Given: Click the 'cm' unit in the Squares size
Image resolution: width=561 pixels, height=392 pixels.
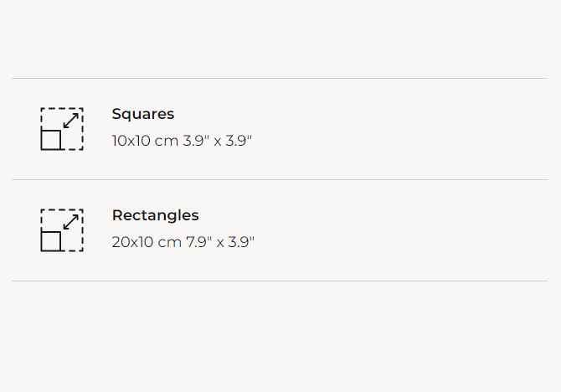Looking at the screenshot, I should point(167,141).
